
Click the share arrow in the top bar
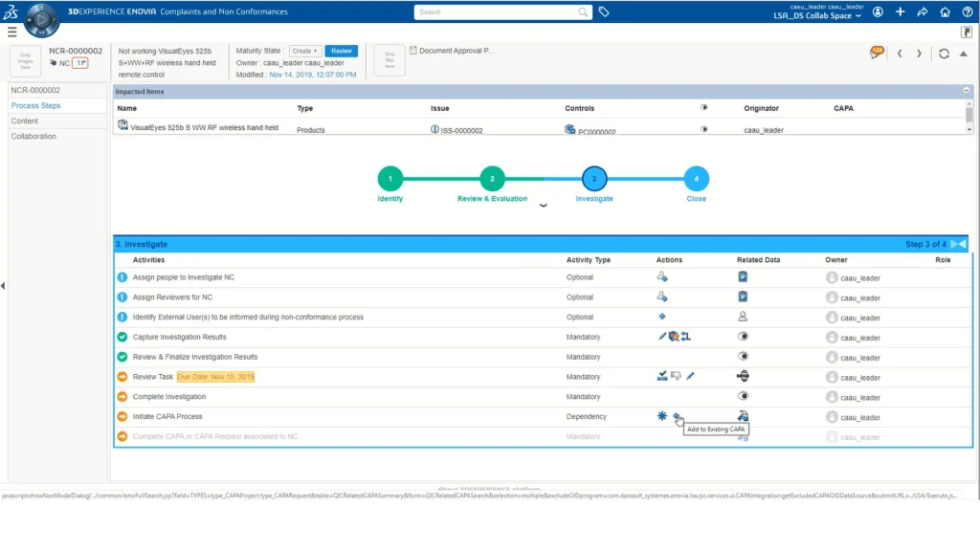(923, 12)
